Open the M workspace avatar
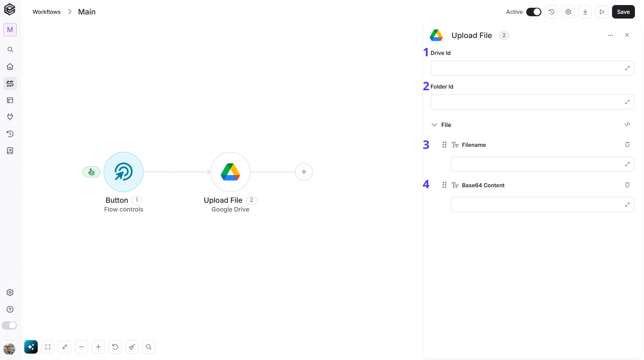The width and height of the screenshot is (644, 360). (10, 30)
